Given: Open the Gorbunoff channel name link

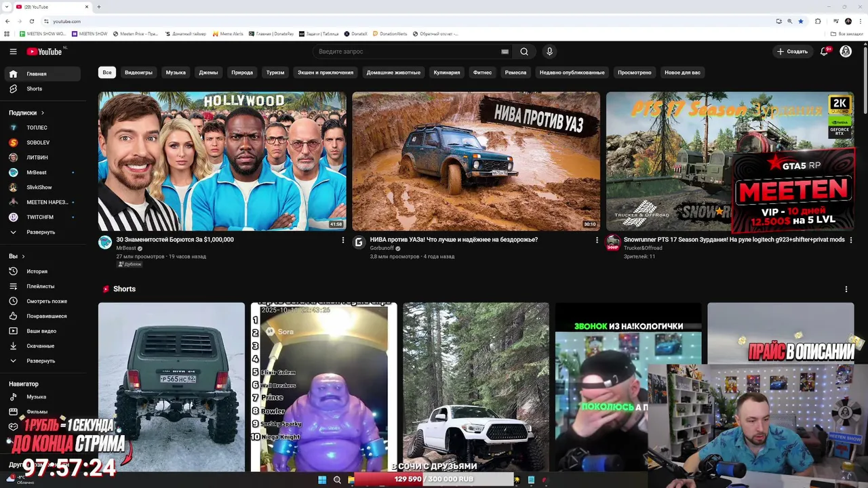Looking at the screenshot, I should pos(382,248).
